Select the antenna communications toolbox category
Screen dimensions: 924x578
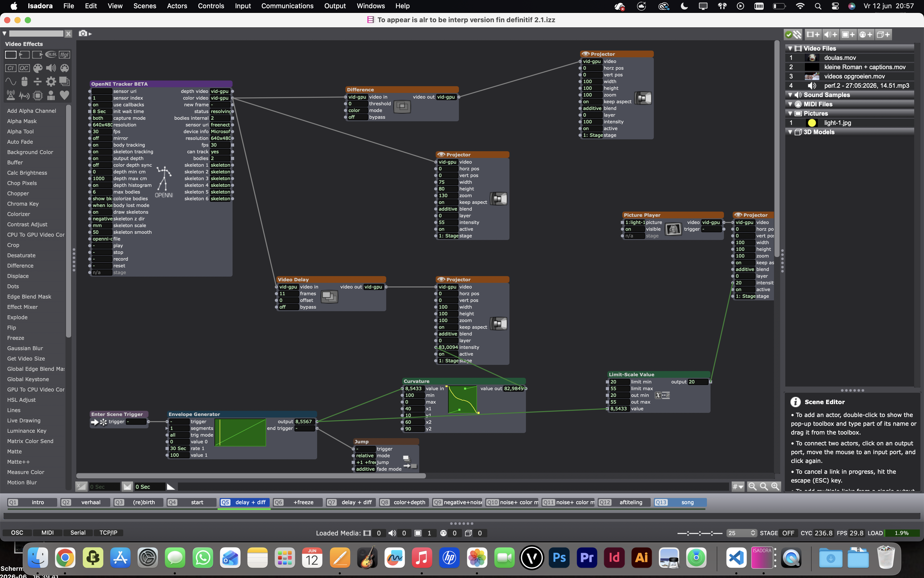point(11,95)
